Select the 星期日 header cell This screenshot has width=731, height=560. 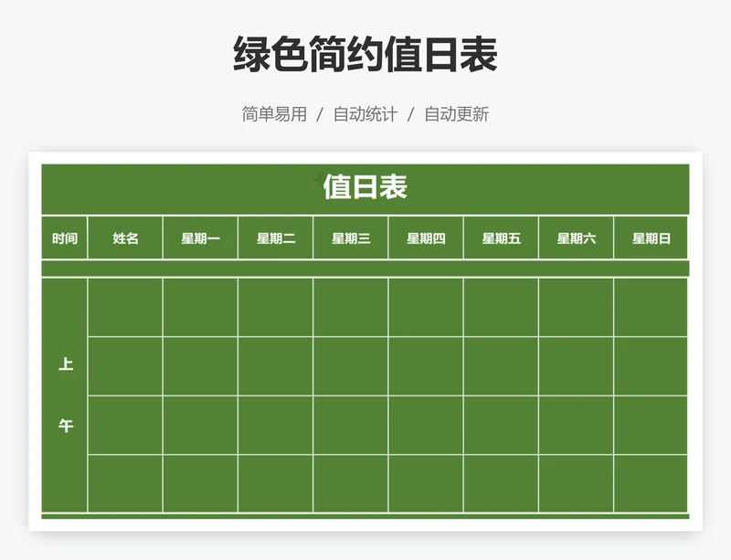point(651,238)
